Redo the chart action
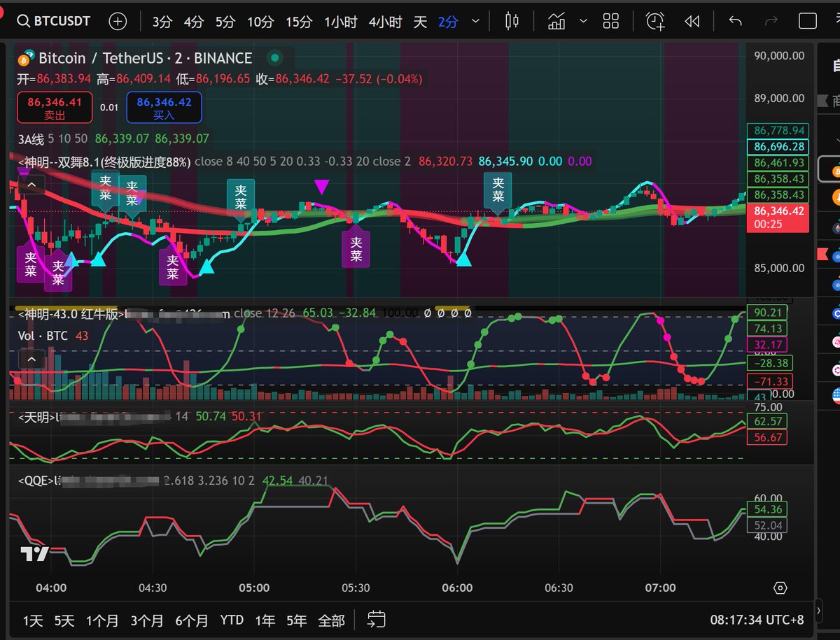Image resolution: width=840 pixels, height=640 pixels. (x=771, y=21)
